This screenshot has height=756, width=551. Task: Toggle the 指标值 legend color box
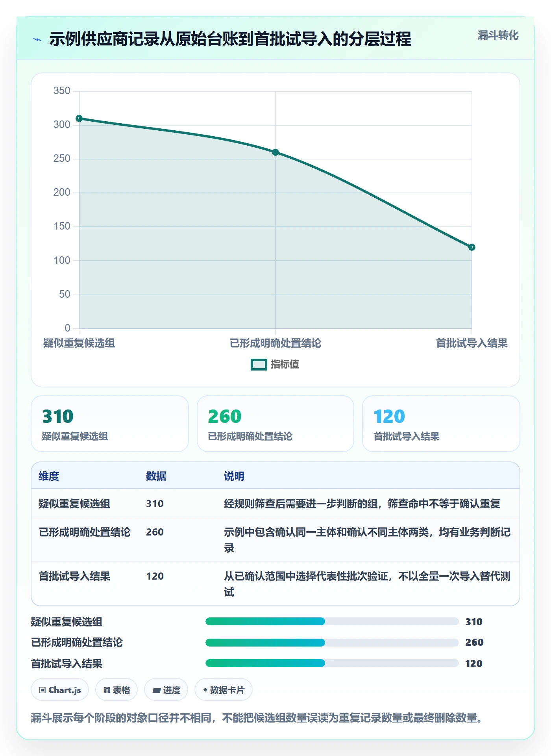tap(259, 365)
